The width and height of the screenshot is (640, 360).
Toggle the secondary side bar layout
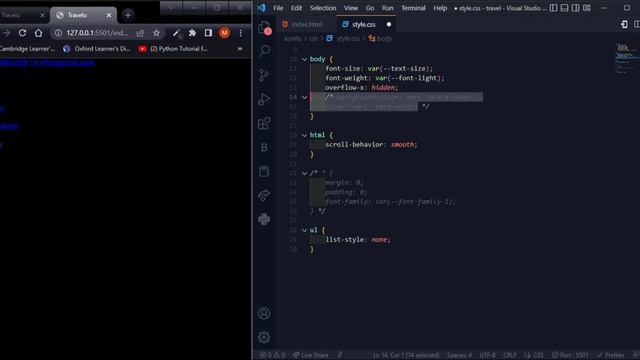pyautogui.click(x=576, y=8)
